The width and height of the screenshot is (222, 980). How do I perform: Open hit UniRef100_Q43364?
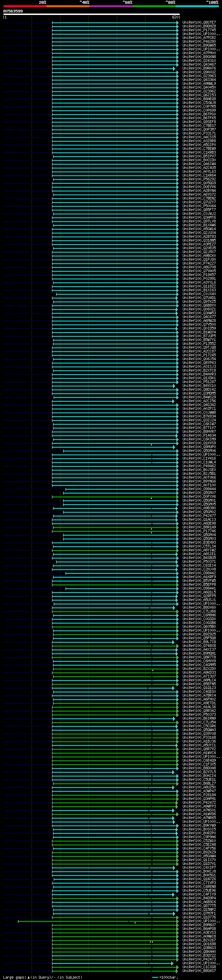click(x=199, y=80)
